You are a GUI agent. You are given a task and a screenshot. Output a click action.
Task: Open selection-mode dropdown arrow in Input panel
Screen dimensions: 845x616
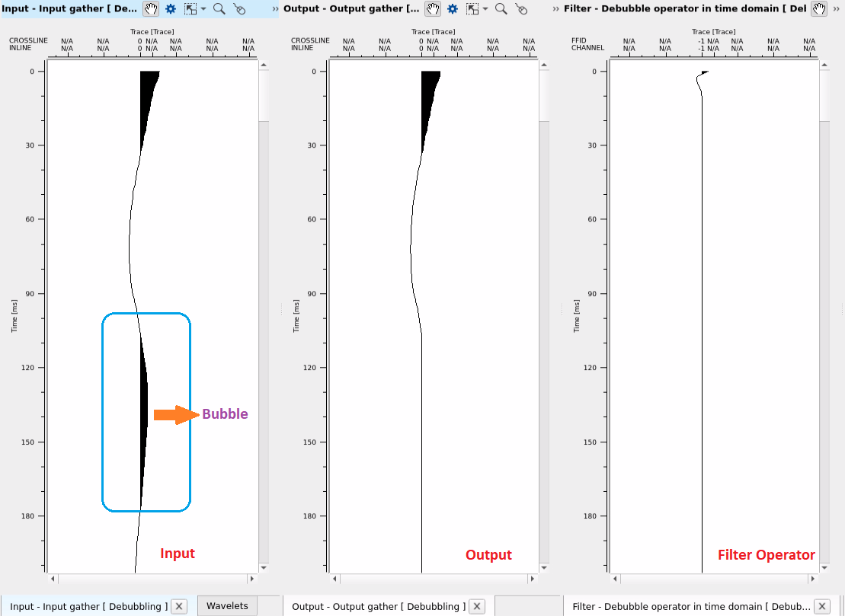pyautogui.click(x=203, y=10)
